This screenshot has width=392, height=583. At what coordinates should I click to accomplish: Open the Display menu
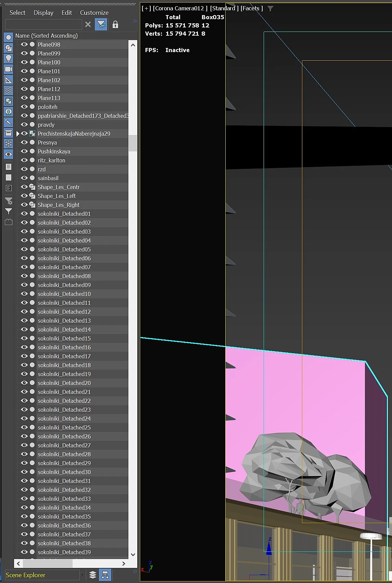pos(43,13)
